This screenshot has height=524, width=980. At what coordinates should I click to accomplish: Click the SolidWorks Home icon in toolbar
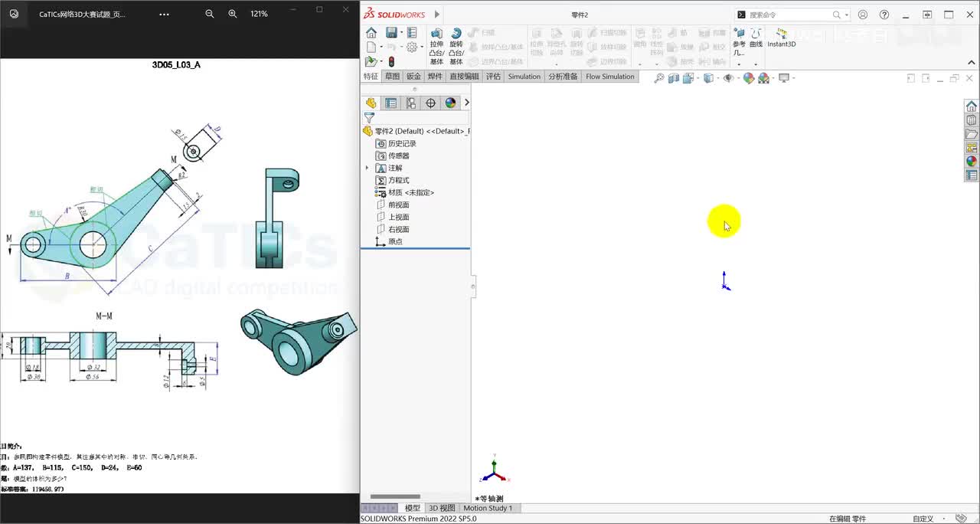coord(371,33)
